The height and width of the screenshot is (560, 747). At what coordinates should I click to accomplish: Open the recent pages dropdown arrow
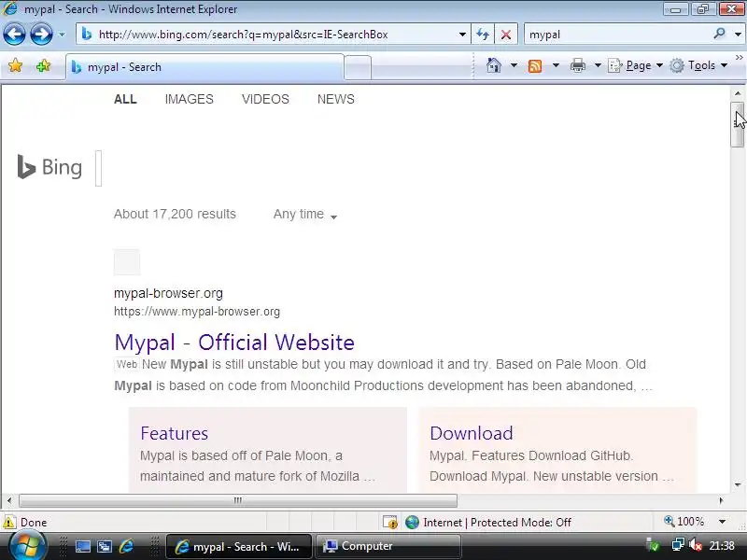pos(62,35)
